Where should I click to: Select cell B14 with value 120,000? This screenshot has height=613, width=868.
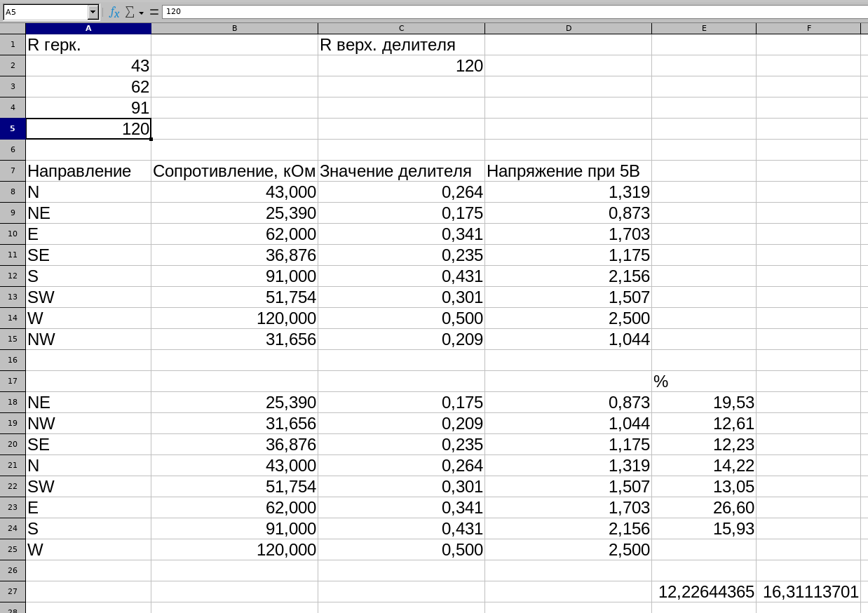click(x=234, y=318)
